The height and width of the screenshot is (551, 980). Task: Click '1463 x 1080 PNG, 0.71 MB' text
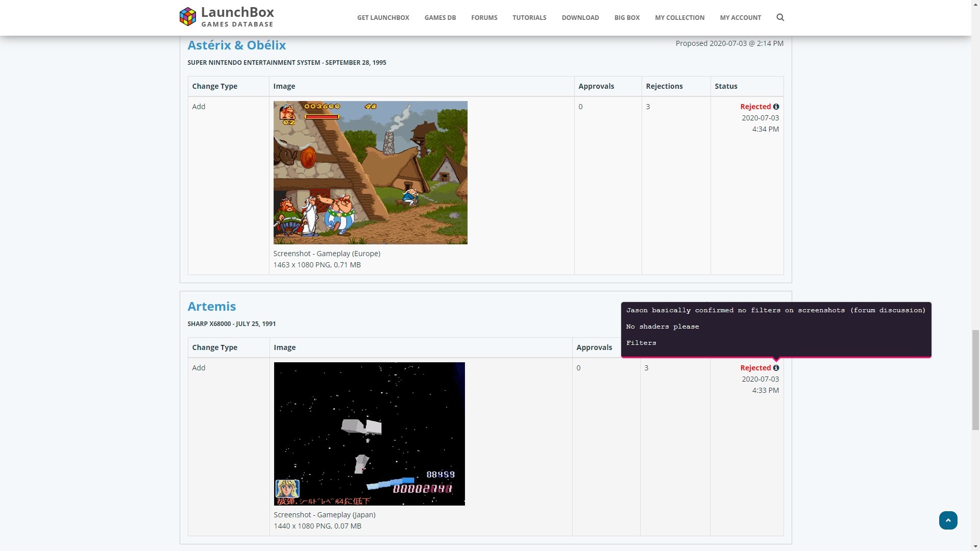[x=317, y=265]
